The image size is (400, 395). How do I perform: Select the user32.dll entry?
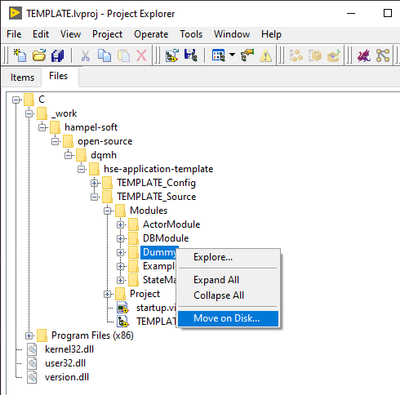pyautogui.click(x=65, y=363)
